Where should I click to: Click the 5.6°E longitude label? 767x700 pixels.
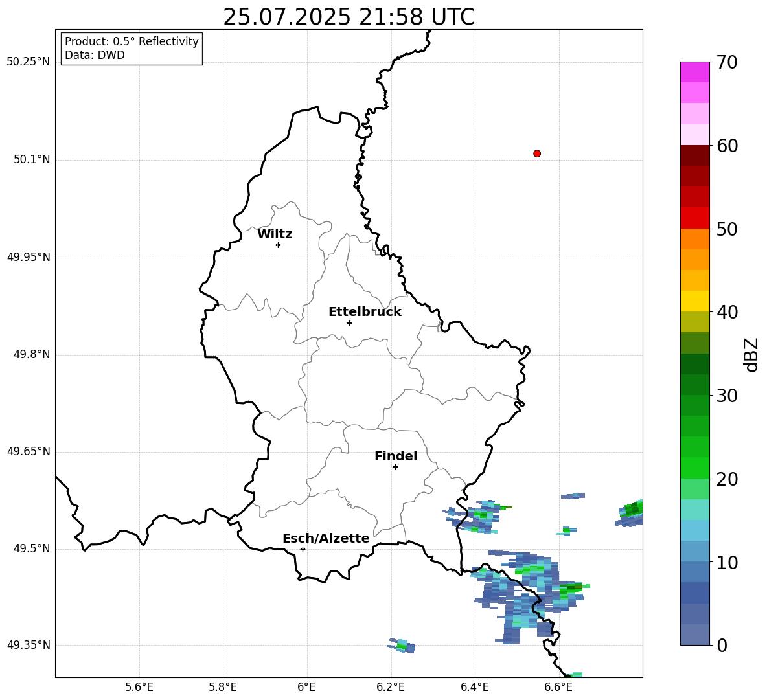139,687
